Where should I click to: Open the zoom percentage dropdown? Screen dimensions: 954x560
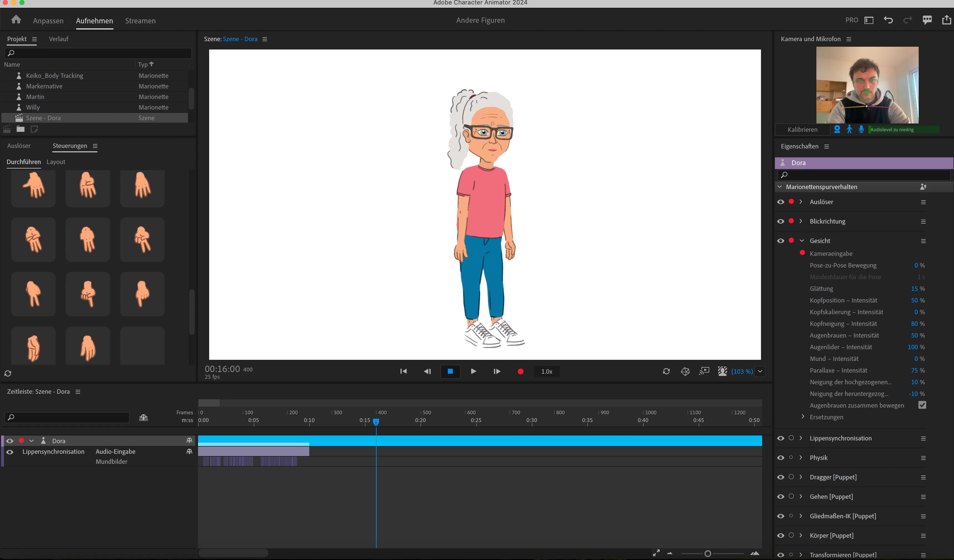(760, 371)
